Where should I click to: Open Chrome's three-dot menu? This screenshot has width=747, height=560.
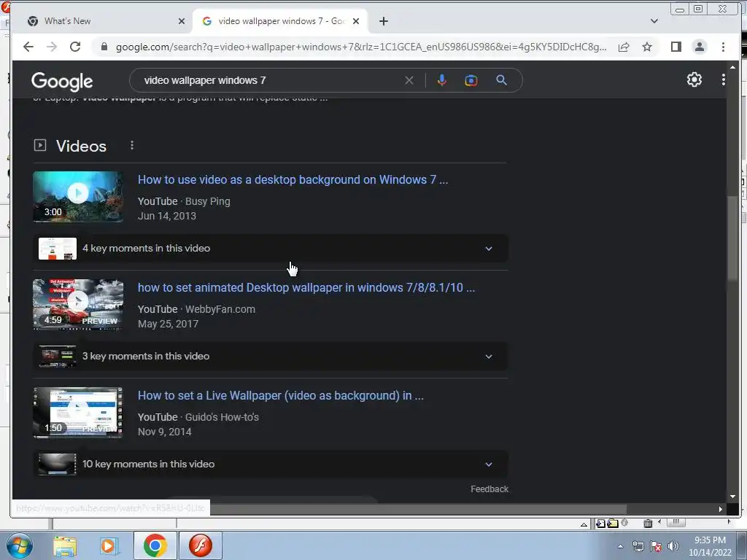pos(723,47)
